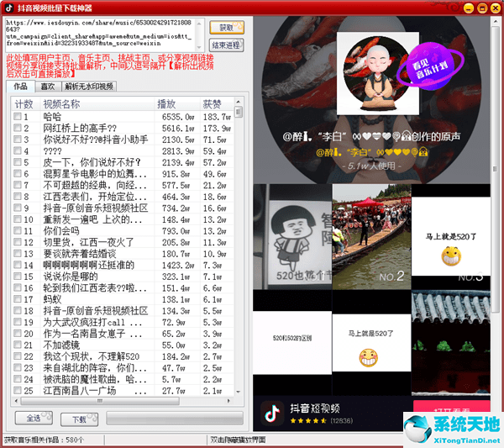Screen dimensions: 504x448
Task: Enable checkbox for row 21 不加滤镜
Action: tap(18, 345)
